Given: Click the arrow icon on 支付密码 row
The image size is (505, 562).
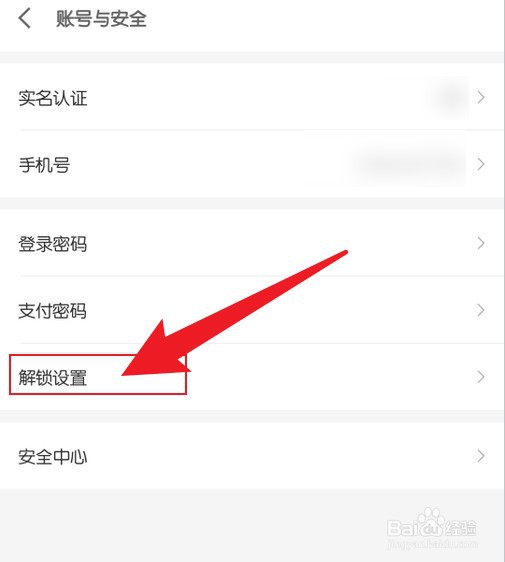Looking at the screenshot, I should point(481,310).
